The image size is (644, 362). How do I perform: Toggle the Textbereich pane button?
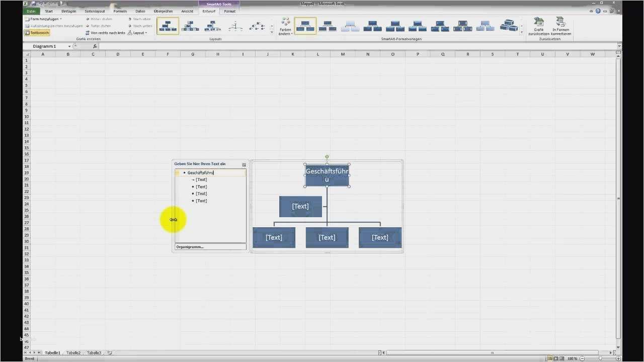[37, 33]
